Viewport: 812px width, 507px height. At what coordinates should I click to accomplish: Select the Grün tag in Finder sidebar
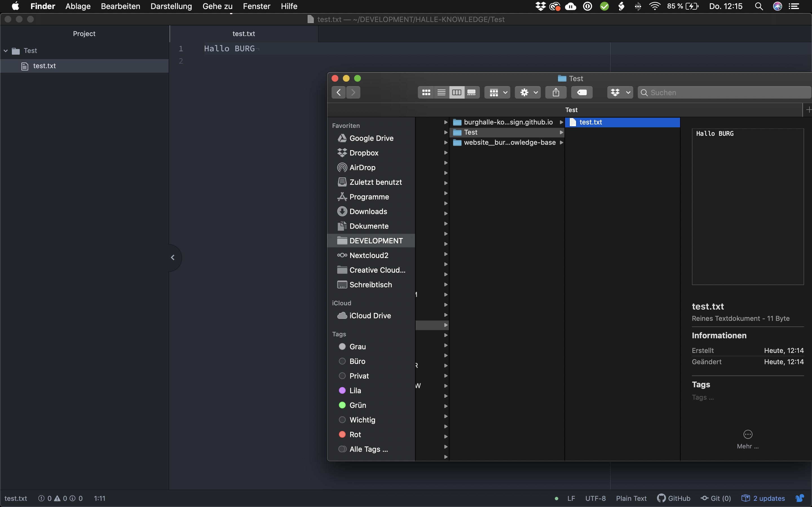coord(357,405)
